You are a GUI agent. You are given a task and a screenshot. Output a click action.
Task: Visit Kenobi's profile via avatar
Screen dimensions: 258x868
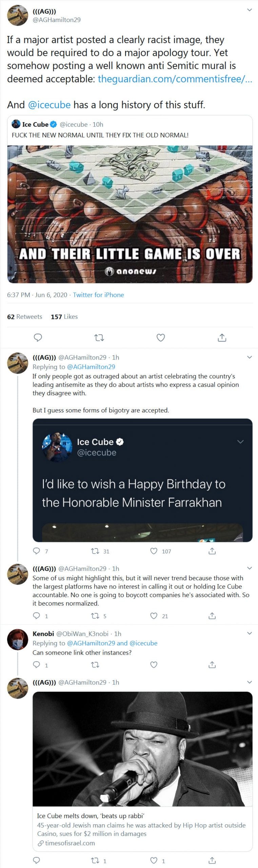pos(18,639)
